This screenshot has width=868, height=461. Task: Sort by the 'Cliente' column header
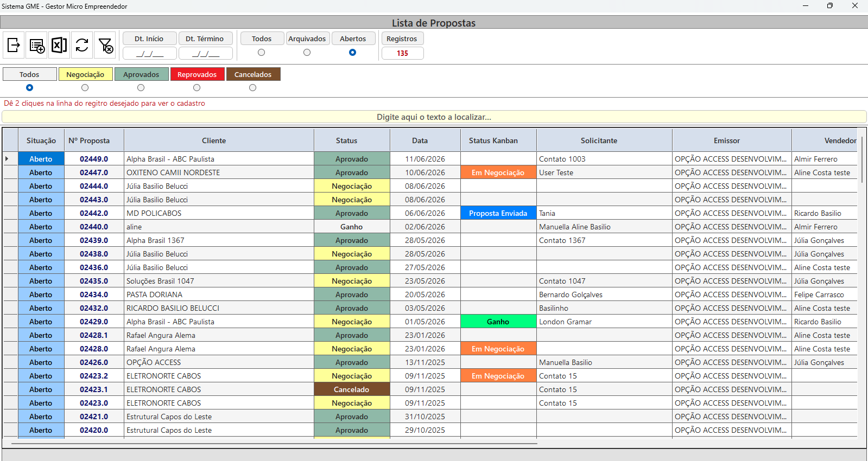click(x=219, y=140)
